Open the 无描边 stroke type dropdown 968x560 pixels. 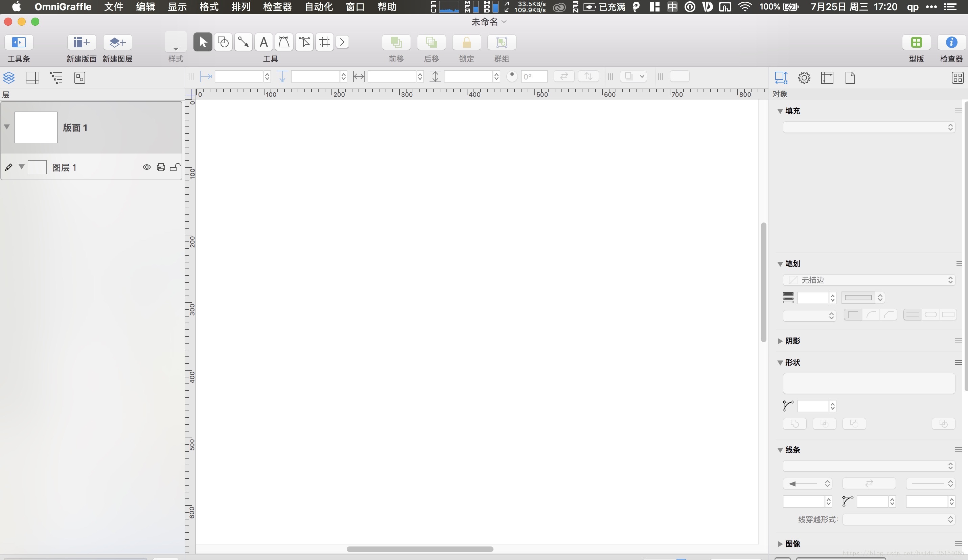click(x=869, y=280)
